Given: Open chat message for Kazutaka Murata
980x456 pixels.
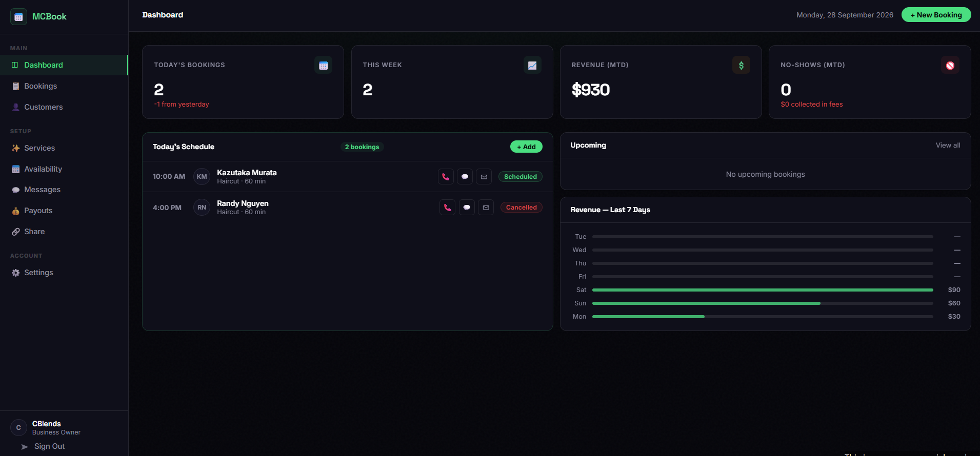Looking at the screenshot, I should point(465,177).
